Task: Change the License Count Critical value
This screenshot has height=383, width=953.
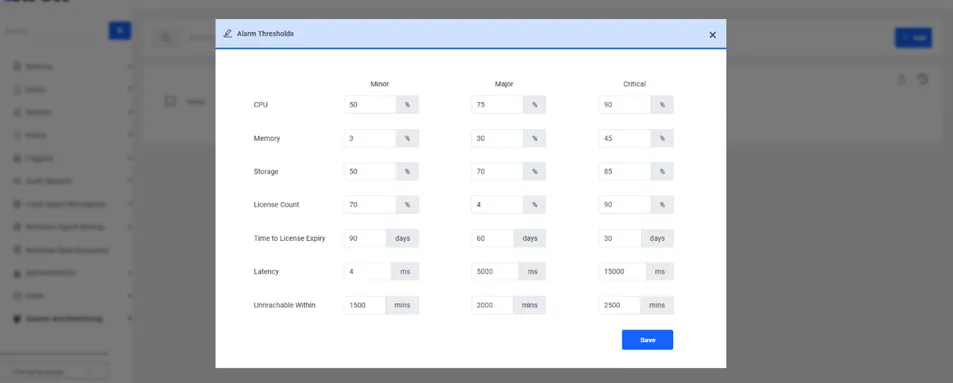Action: click(x=625, y=204)
